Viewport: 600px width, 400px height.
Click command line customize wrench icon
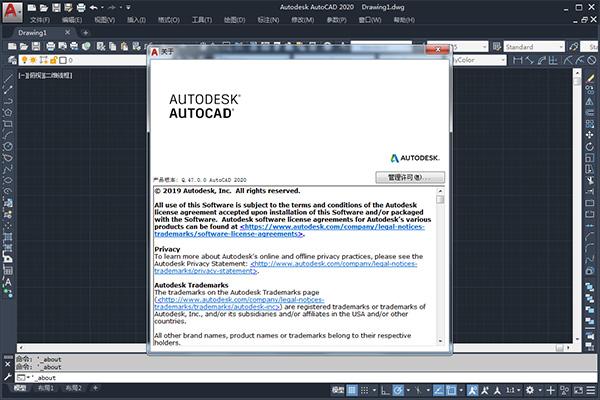coord(8,377)
